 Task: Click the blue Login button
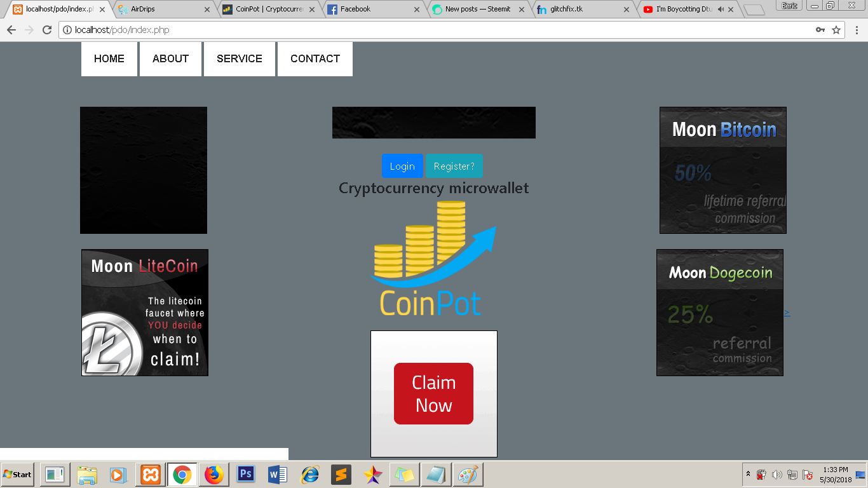pyautogui.click(x=402, y=166)
